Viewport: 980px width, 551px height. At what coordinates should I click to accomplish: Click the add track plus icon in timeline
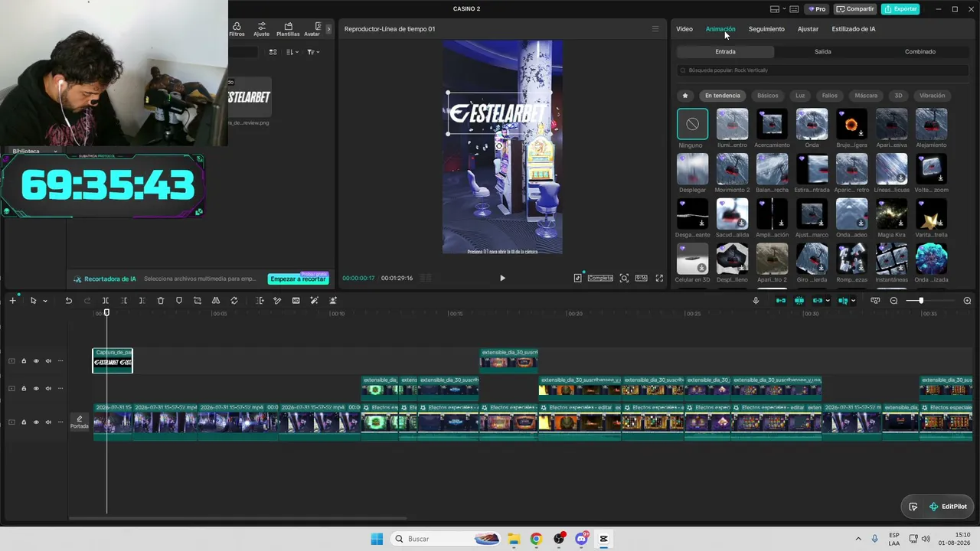tap(12, 301)
